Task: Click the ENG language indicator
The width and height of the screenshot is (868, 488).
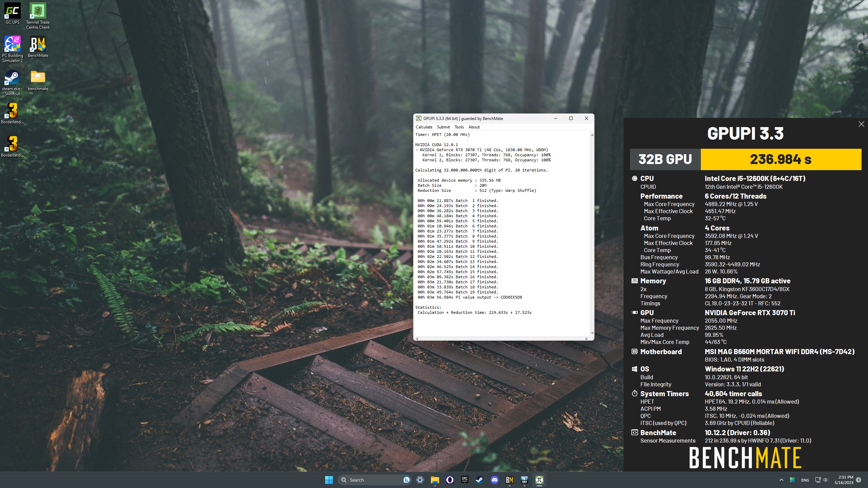Action: point(805,480)
